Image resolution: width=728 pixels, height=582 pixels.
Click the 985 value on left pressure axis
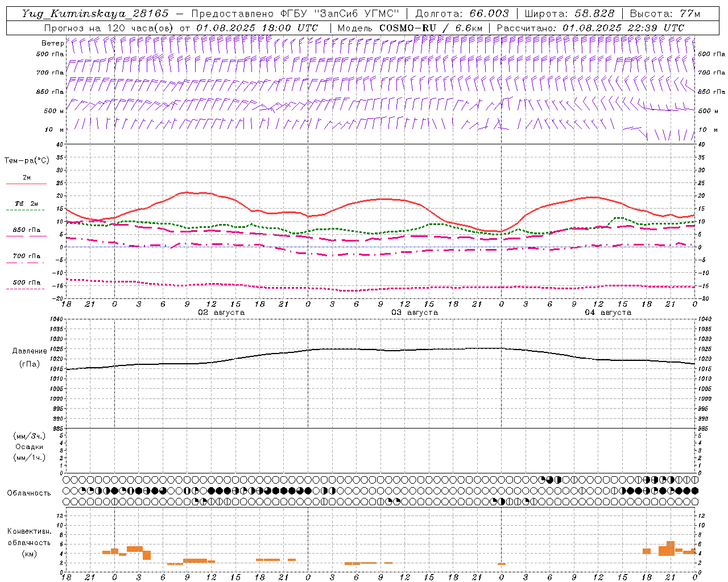click(x=57, y=429)
